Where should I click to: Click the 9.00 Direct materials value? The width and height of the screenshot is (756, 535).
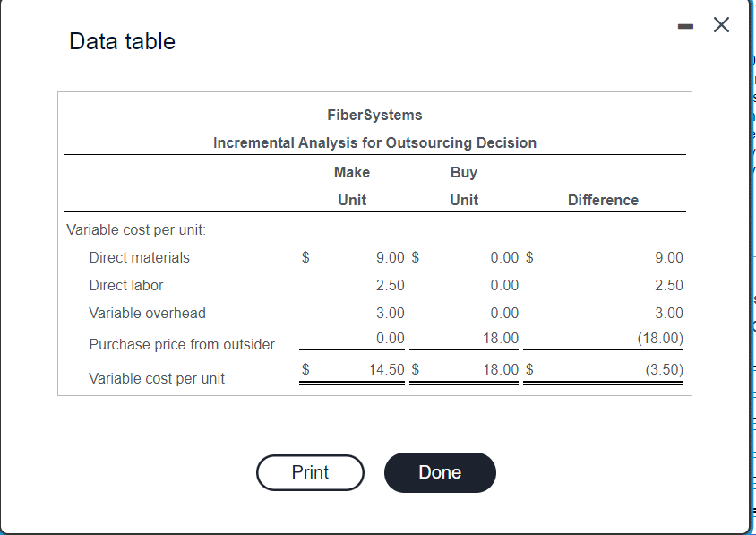coord(391,257)
